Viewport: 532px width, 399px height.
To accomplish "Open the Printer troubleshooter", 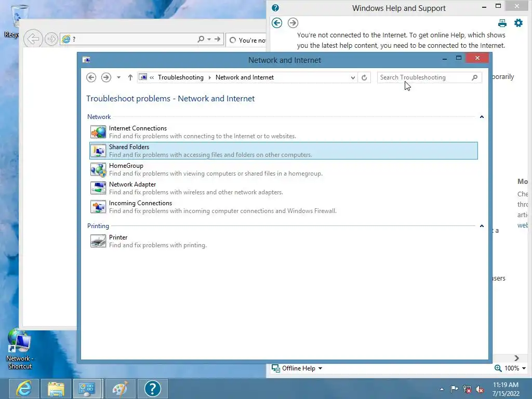I will (x=284, y=241).
